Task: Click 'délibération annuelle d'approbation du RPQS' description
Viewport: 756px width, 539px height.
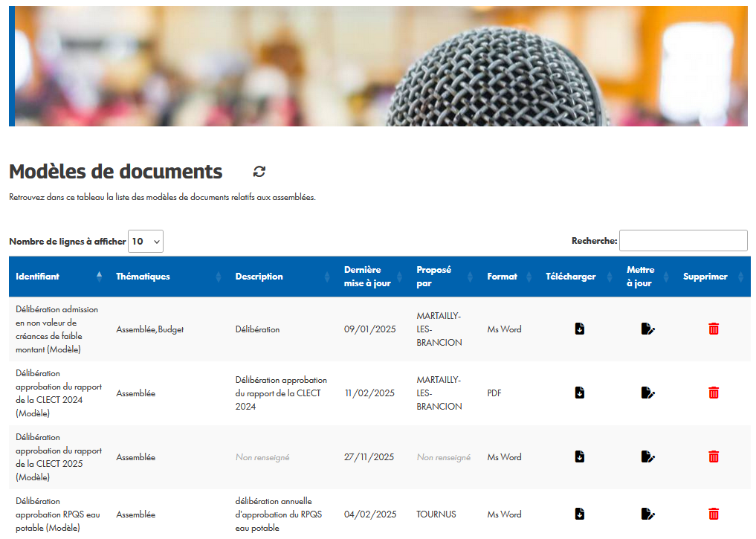Action: tap(279, 514)
